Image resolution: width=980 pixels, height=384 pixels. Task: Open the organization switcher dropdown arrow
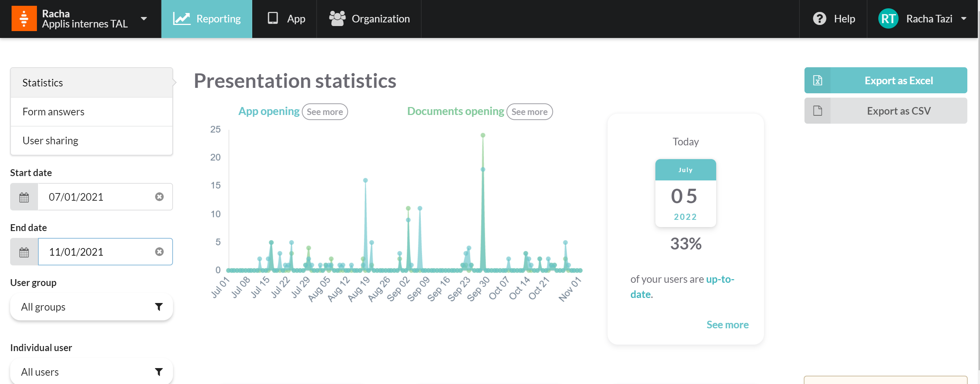point(144,19)
